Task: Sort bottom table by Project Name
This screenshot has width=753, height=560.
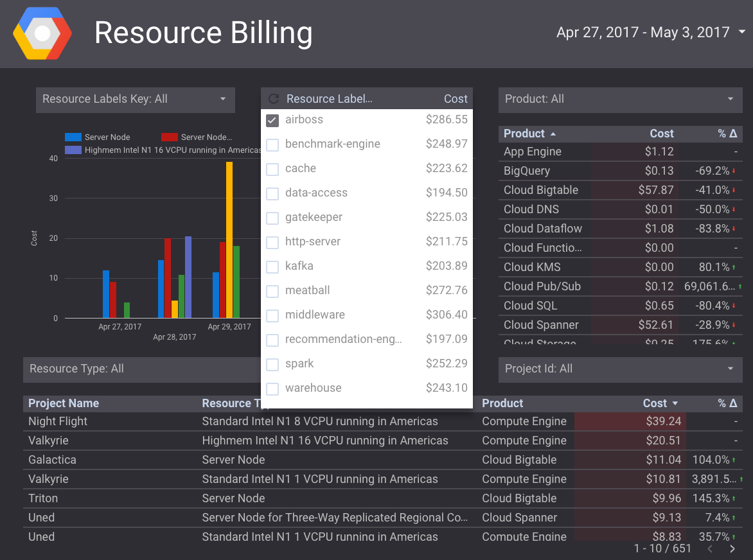Action: click(64, 403)
